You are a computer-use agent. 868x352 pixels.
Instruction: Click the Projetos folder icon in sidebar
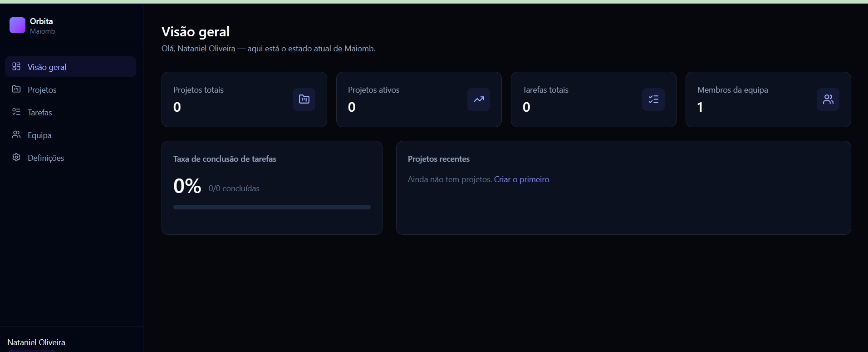(16, 89)
